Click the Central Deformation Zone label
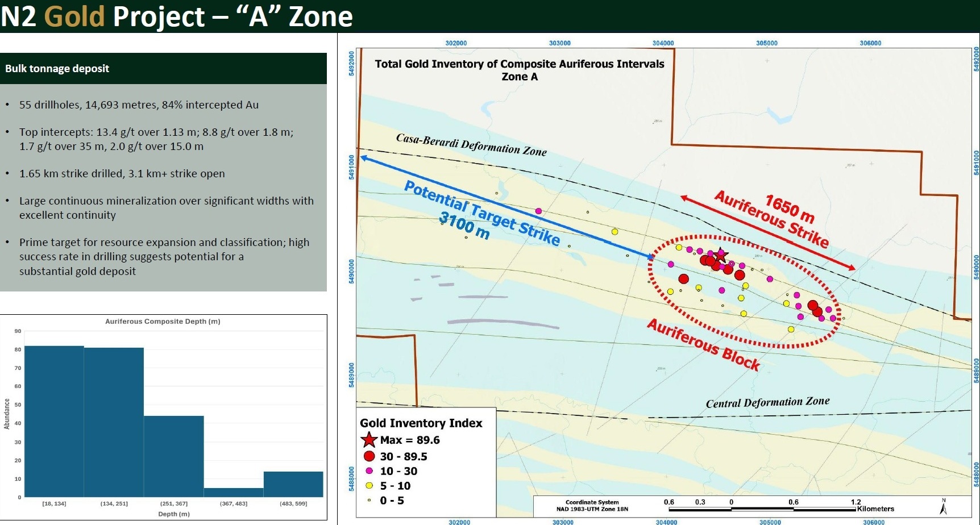Screen dimensions: 980x525 (767, 402)
